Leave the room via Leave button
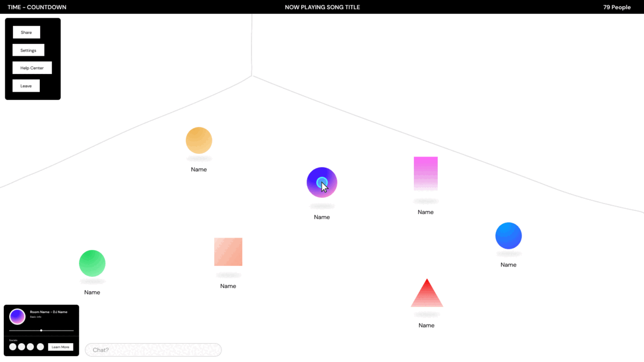Image resolution: width=644 pixels, height=362 pixels. (26, 86)
